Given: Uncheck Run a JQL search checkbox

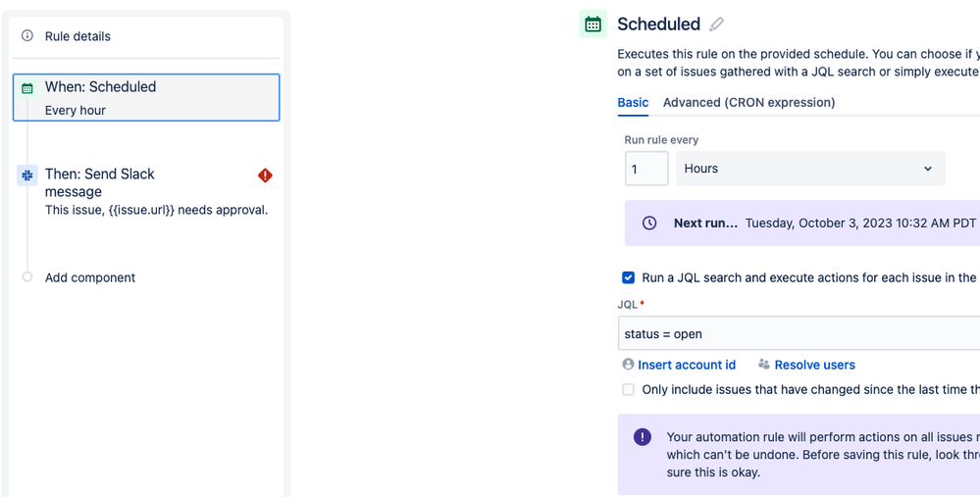Looking at the screenshot, I should tap(629, 278).
